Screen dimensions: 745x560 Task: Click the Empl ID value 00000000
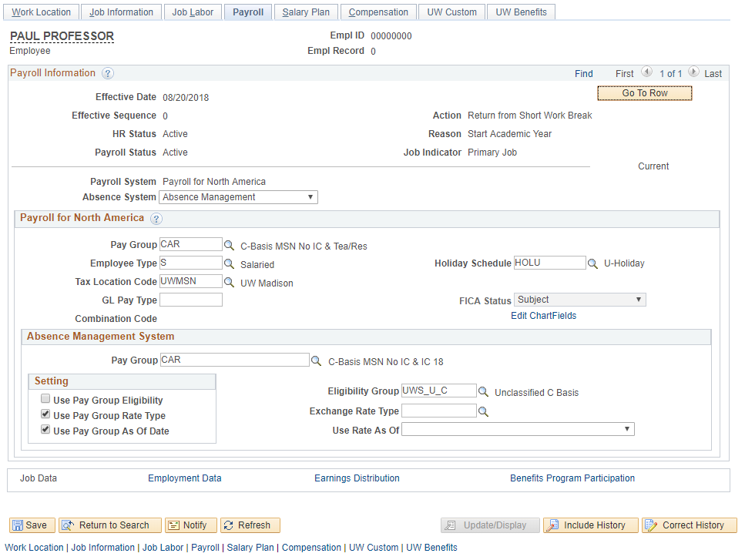pos(391,36)
